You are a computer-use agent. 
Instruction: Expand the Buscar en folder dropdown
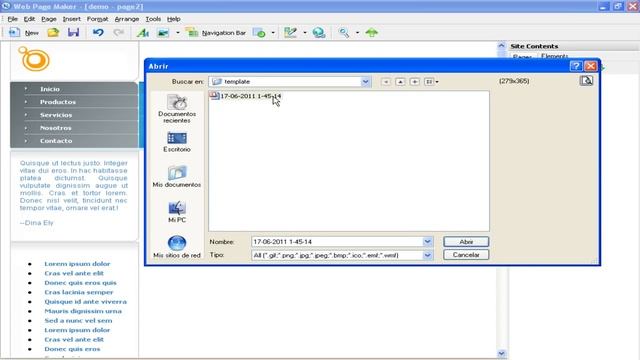(x=365, y=82)
